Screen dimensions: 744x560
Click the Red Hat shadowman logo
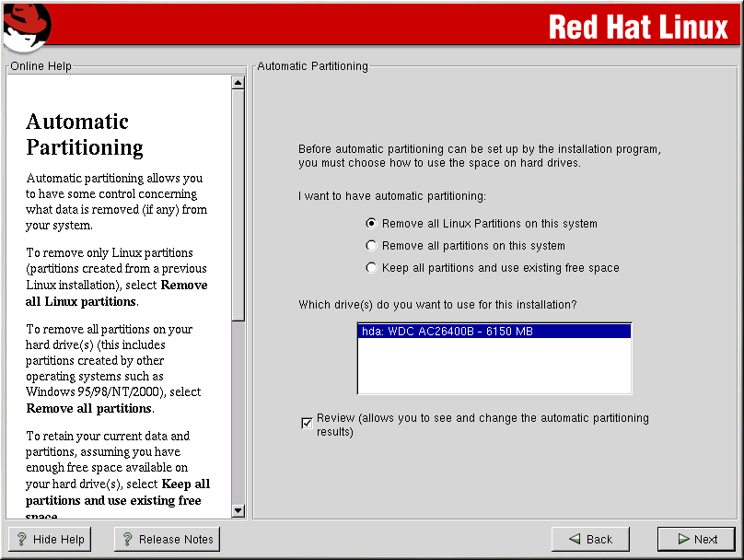[x=26, y=25]
